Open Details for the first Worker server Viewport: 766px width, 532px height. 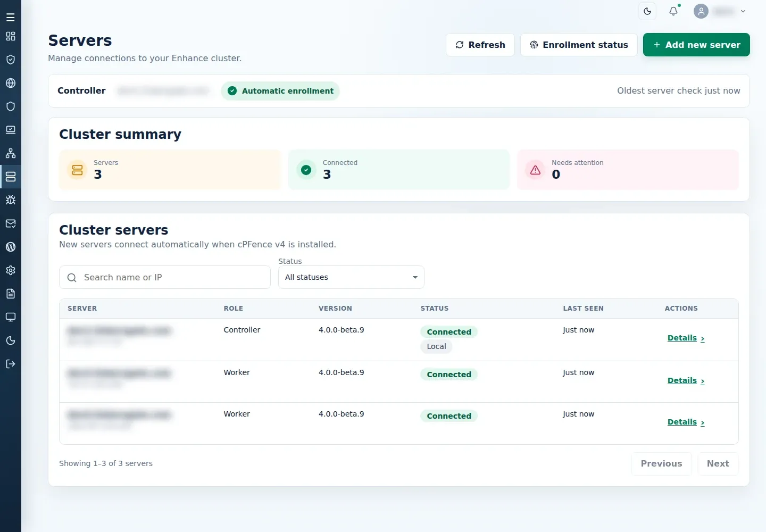686,381
